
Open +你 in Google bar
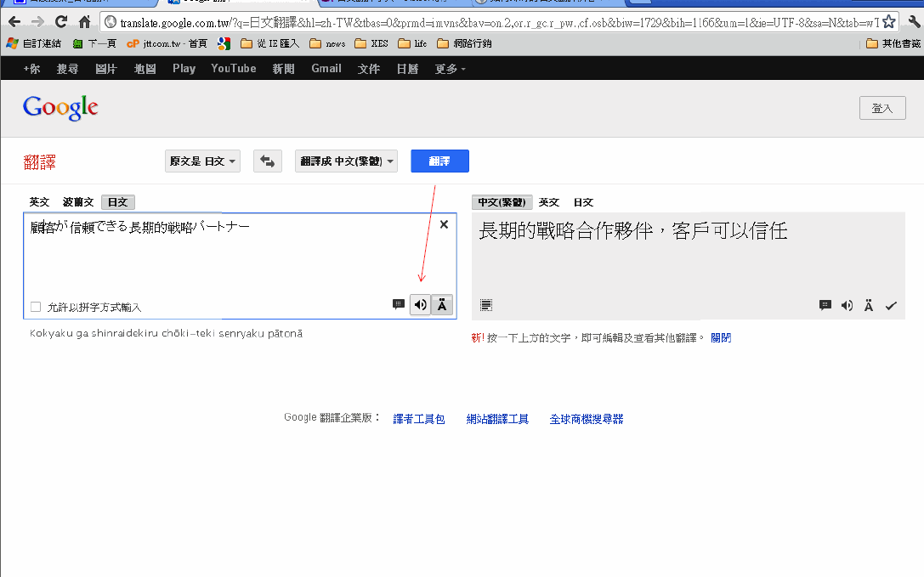coord(31,69)
